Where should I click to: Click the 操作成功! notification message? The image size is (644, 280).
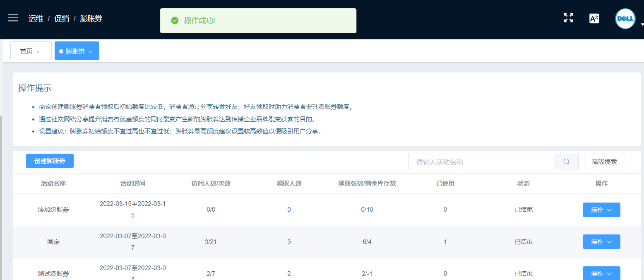(x=199, y=21)
